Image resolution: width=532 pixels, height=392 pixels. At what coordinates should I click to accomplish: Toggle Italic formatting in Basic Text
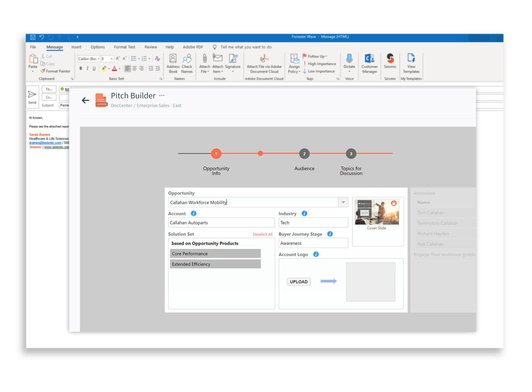pyautogui.click(x=87, y=68)
